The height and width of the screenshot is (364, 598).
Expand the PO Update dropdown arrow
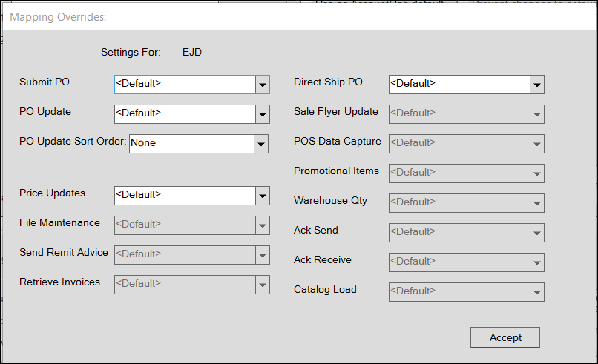[263, 114]
